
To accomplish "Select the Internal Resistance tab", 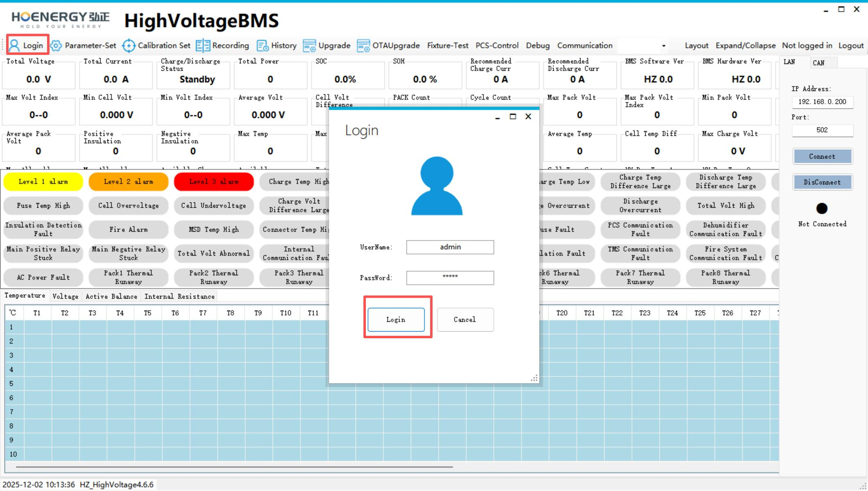I will pyautogui.click(x=179, y=296).
